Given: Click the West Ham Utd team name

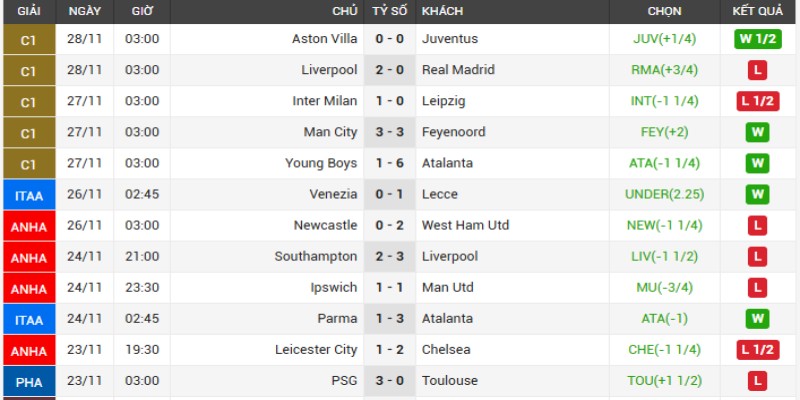Looking at the screenshot, I should click(x=465, y=225).
